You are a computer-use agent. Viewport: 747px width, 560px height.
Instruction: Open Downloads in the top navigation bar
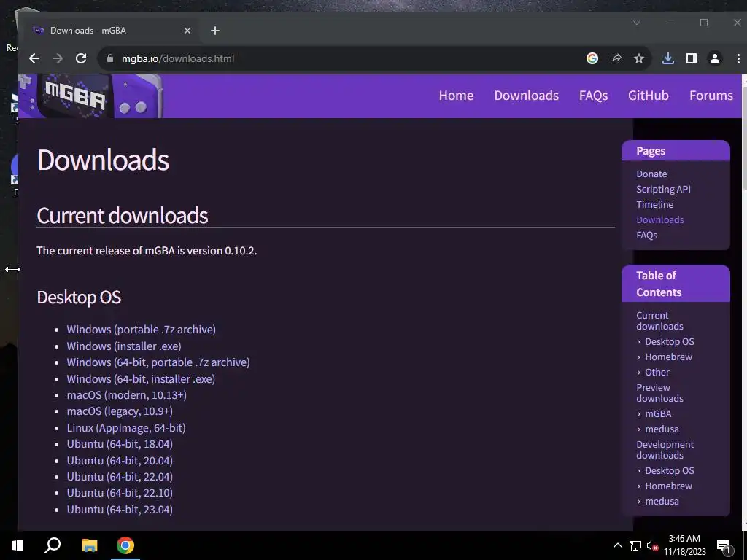click(x=527, y=96)
